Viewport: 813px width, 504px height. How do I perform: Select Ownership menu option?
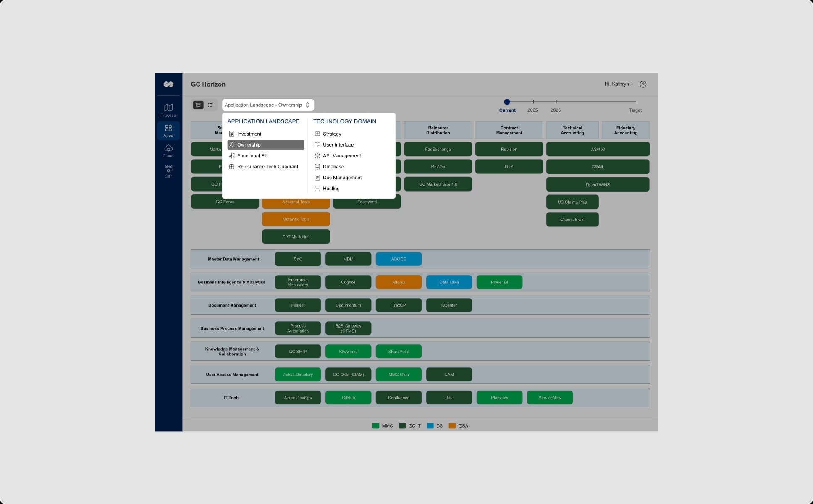[266, 145]
